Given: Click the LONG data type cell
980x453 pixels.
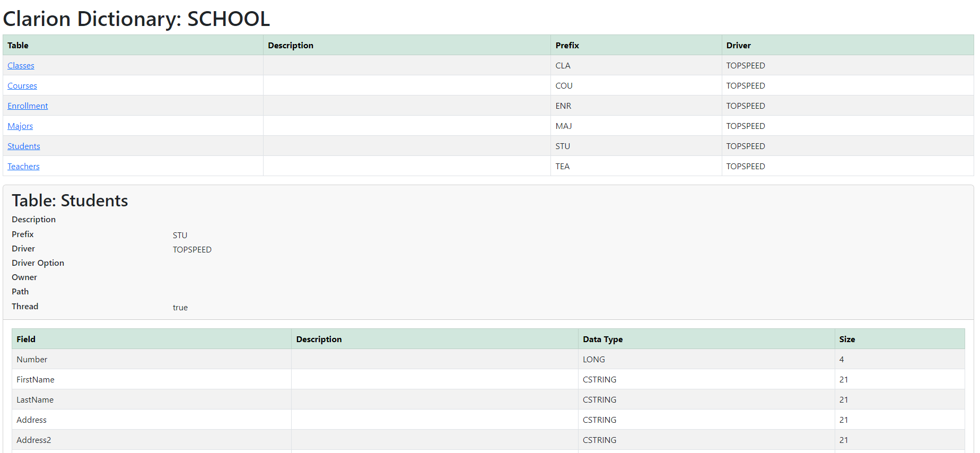Looking at the screenshot, I should pyautogui.click(x=593, y=360).
